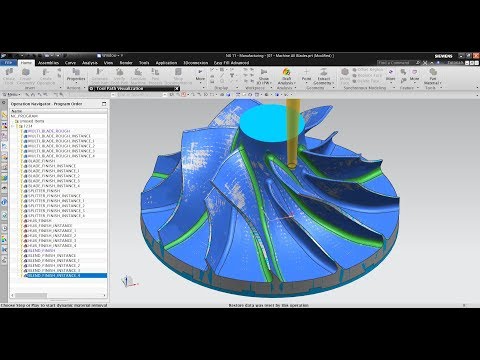Select the MULTI_BLADE_ROUGH operation
This screenshot has height=360, width=480.
click(x=49, y=131)
